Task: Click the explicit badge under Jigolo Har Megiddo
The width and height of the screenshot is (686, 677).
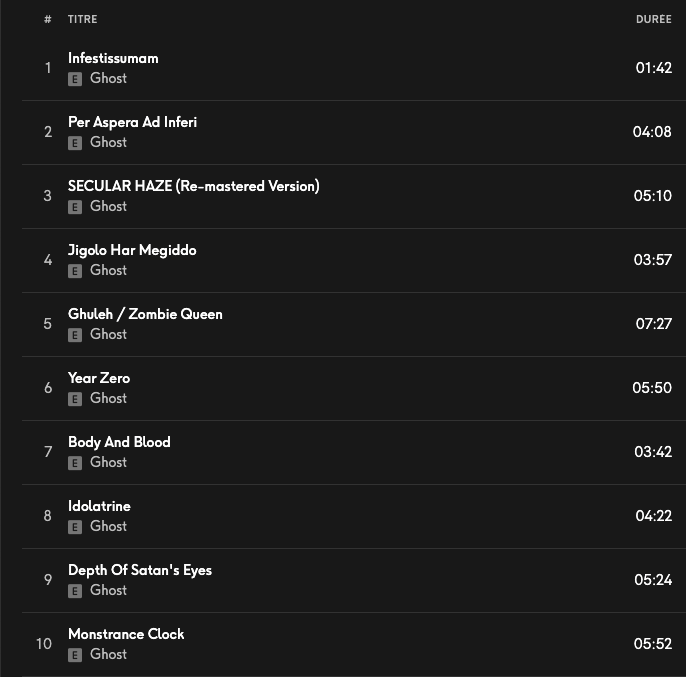Action: click(x=74, y=271)
